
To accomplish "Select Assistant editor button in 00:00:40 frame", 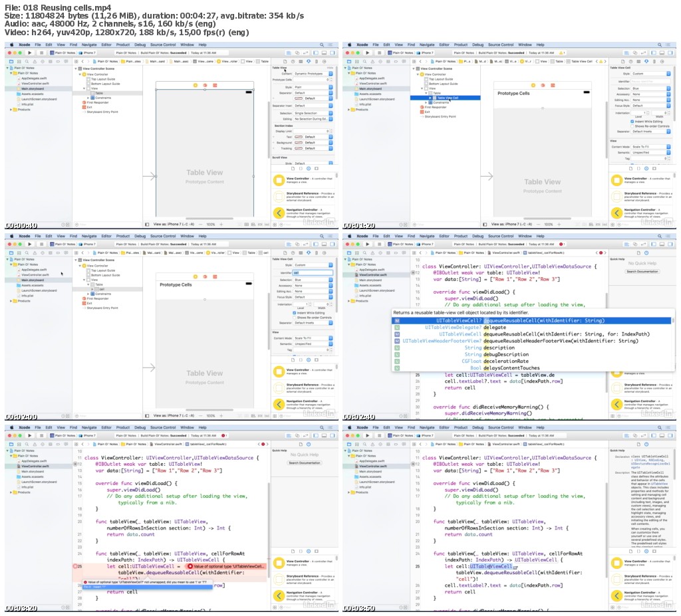I will pos(297,52).
